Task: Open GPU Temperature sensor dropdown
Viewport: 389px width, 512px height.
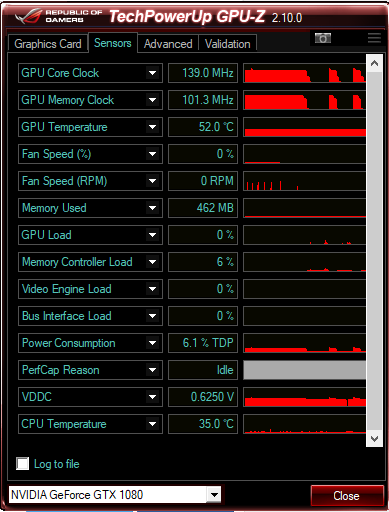Action: tap(153, 127)
